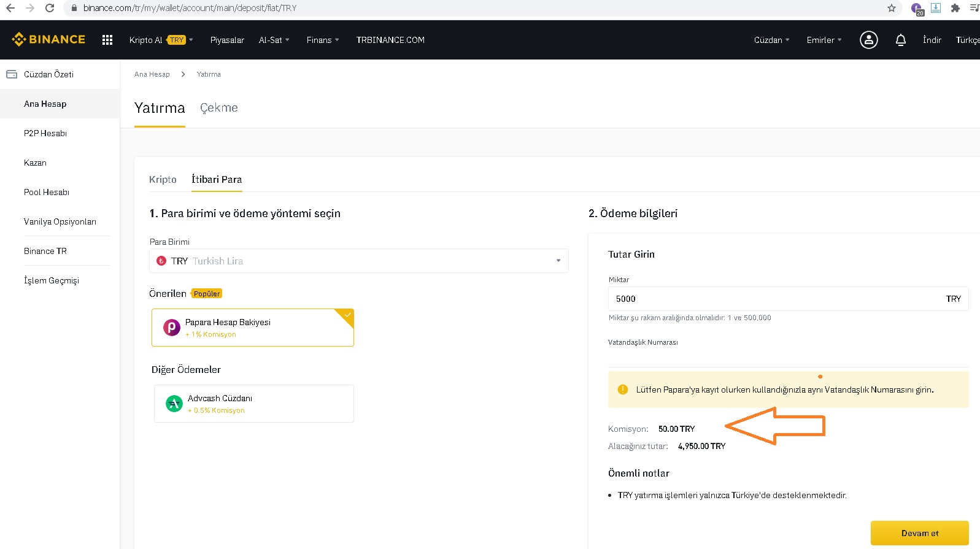Select Advcash Cüzdanı payment option

tap(253, 404)
